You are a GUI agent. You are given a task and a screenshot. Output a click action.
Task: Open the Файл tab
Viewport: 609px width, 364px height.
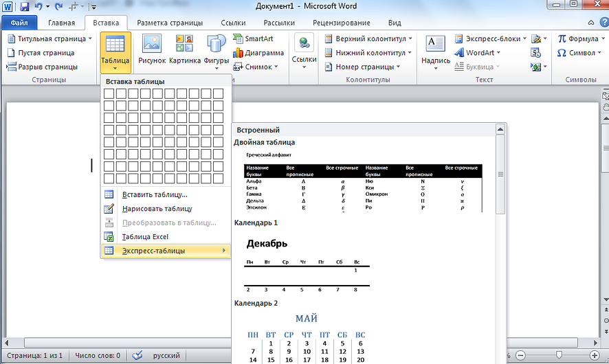point(19,23)
